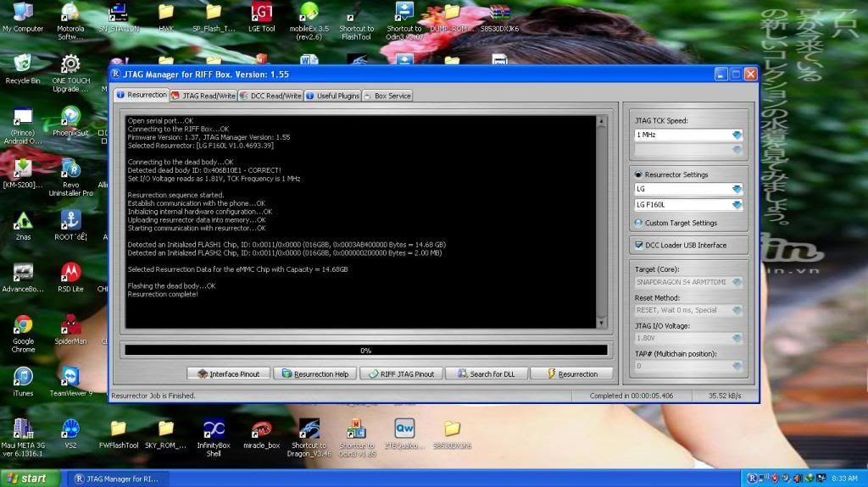Open Maui META 3G icon
This screenshot has width=868, height=487.
click(23, 438)
